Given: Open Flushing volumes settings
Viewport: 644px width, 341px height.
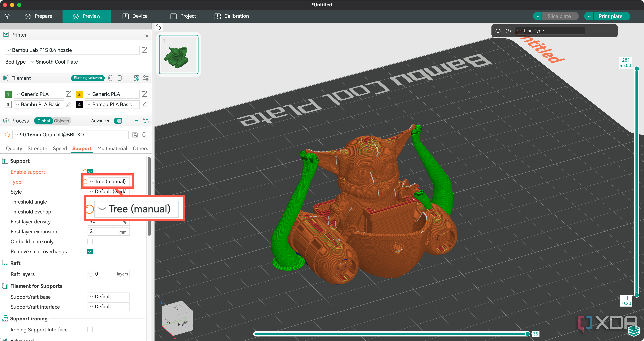Looking at the screenshot, I should click(88, 78).
